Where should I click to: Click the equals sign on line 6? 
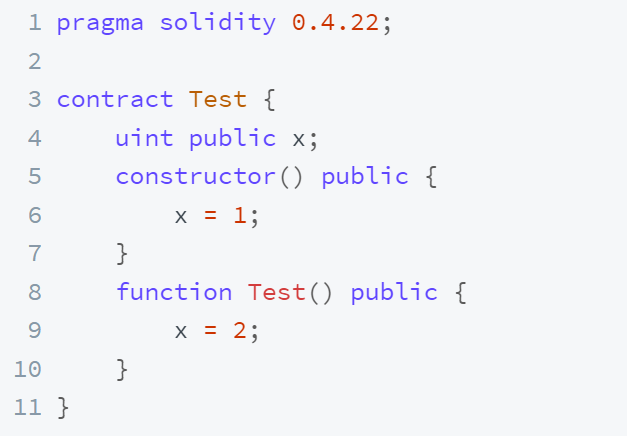210,216
